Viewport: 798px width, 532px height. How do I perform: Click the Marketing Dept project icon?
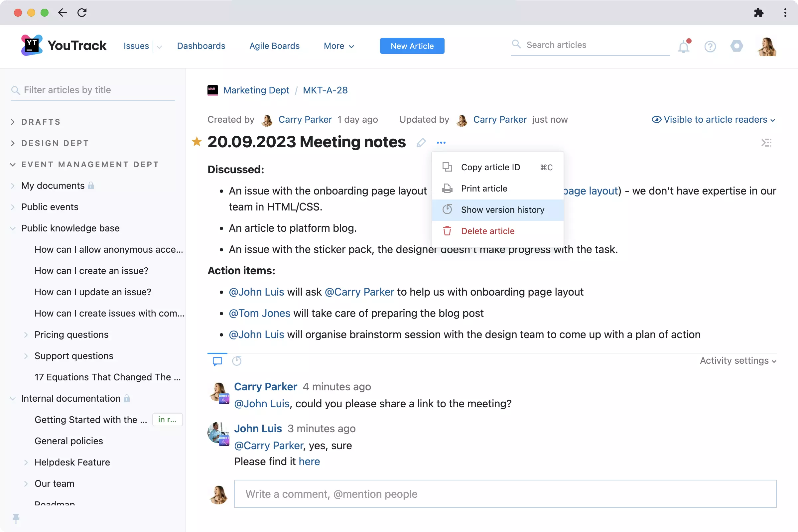[x=213, y=90]
